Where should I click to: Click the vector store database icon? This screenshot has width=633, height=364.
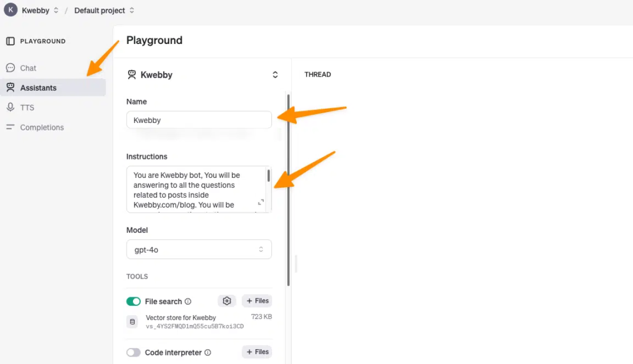[x=132, y=322]
